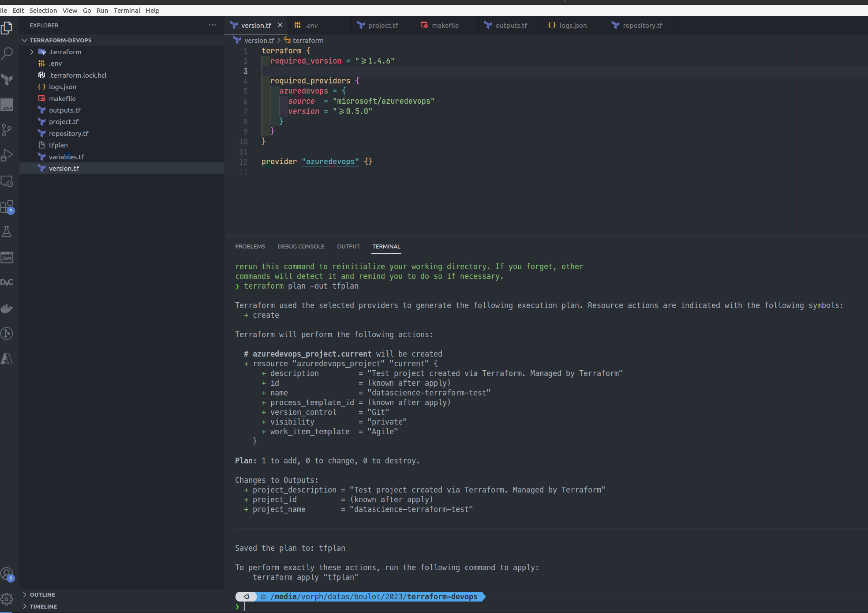Open the Accounts badge at sidebar bottom
Image resolution: width=868 pixels, height=613 pixels.
[7, 573]
